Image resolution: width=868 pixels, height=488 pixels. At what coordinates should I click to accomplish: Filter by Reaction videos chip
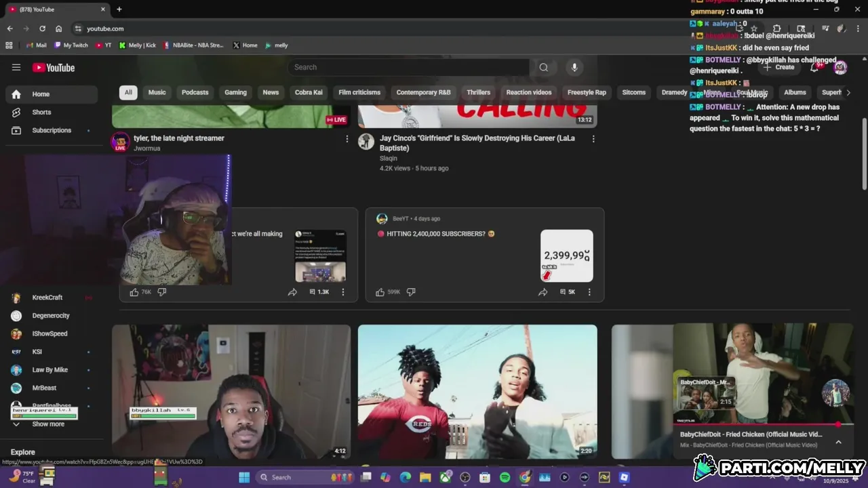(x=529, y=92)
